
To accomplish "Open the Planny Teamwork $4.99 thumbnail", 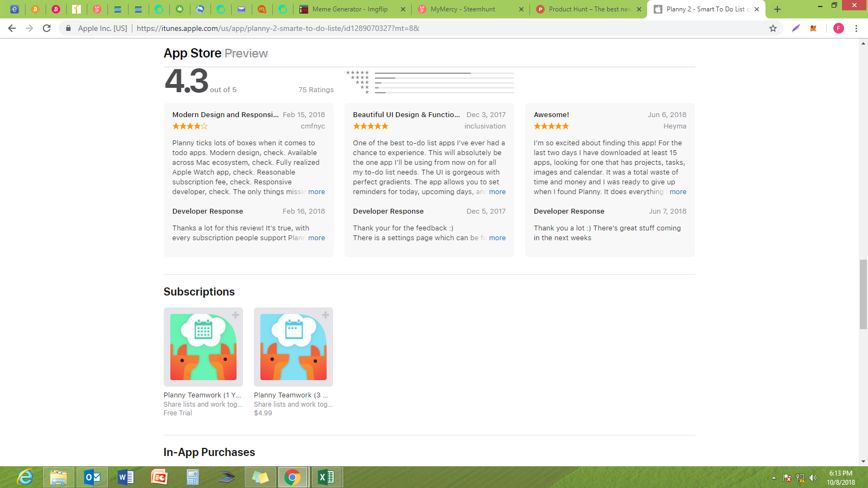I will click(x=293, y=347).
